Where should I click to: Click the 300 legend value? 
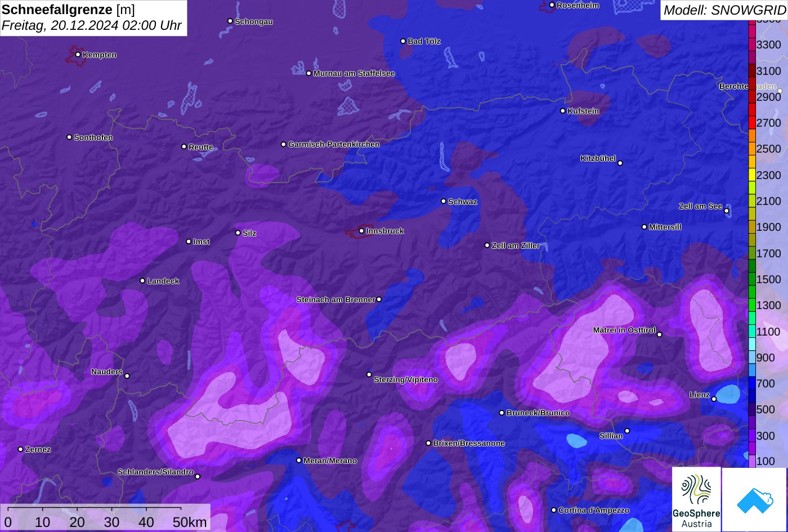tap(765, 436)
